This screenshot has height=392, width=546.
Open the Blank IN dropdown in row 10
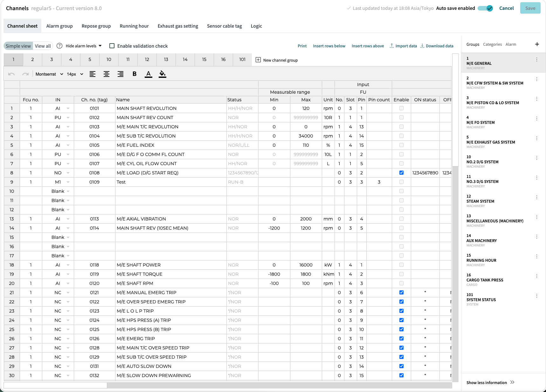(68, 191)
